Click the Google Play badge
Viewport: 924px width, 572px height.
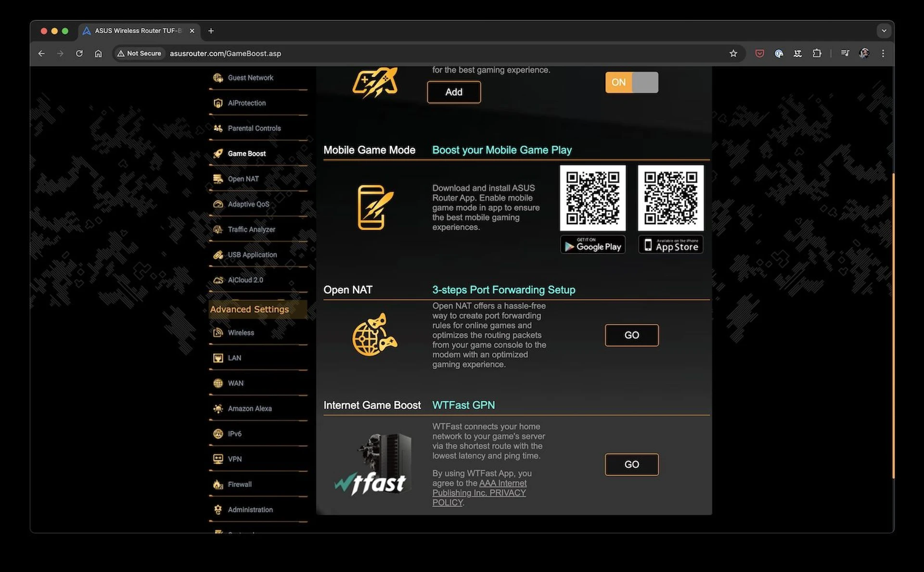click(592, 245)
